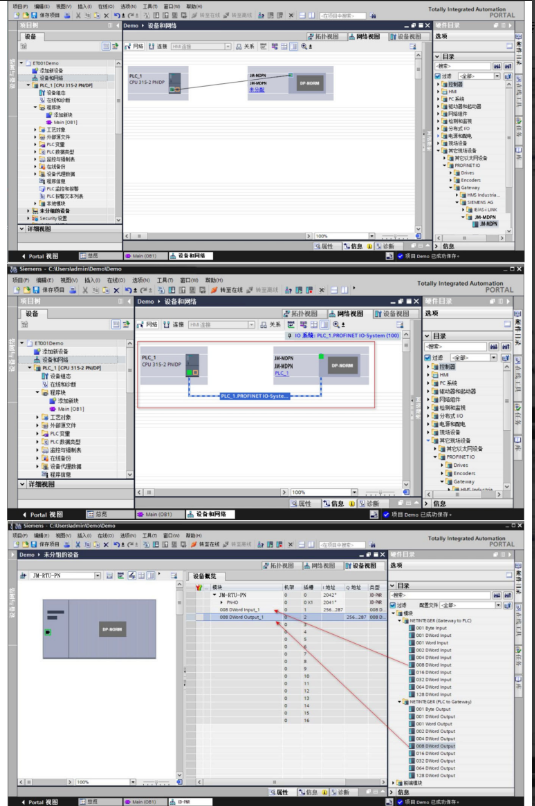
Task: Expand 未分组的设备 node in top window tree
Action: [28, 211]
